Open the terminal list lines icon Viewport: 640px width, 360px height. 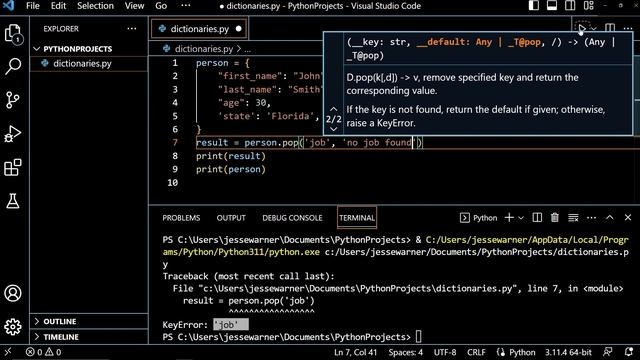(x=573, y=218)
